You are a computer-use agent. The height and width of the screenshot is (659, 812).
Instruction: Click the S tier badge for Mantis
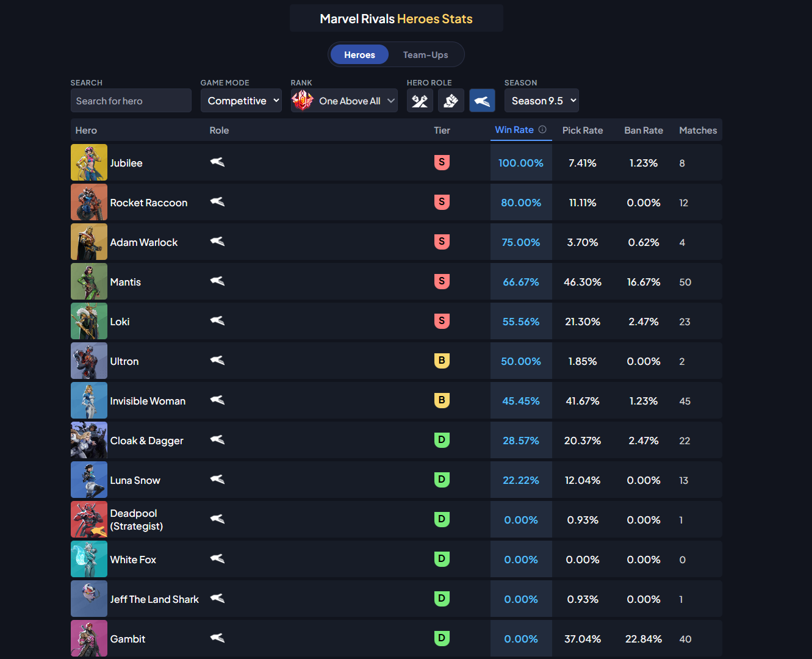(442, 281)
